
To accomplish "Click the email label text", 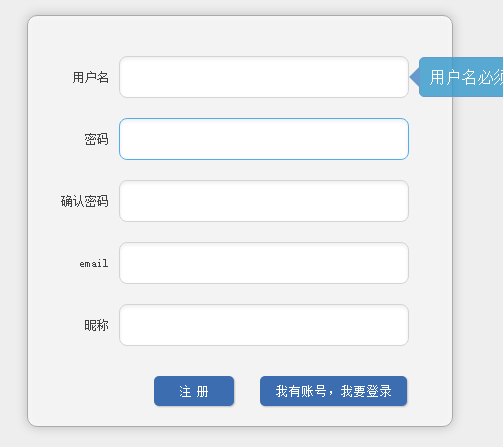I will tap(94, 264).
